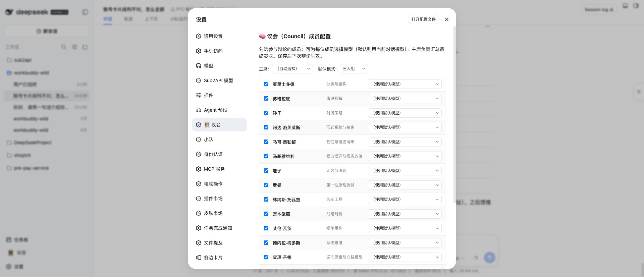Open model dropdown for 宫本武藏

point(405,214)
